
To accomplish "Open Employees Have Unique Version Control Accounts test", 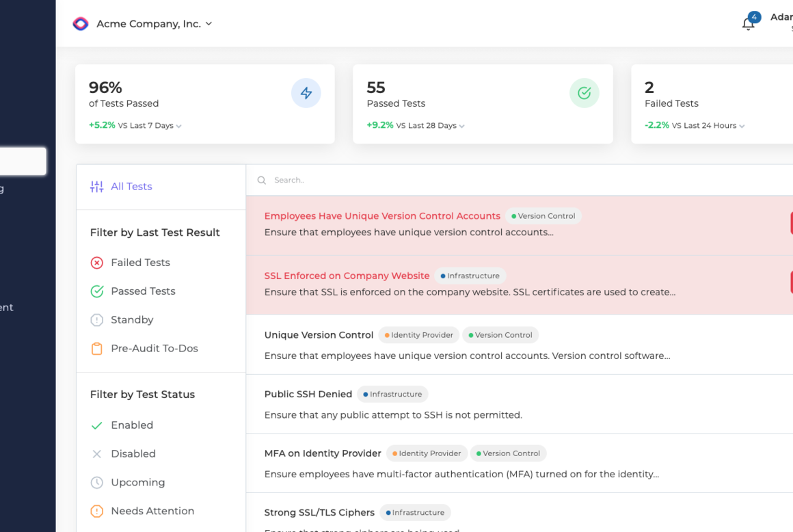I will [382, 216].
